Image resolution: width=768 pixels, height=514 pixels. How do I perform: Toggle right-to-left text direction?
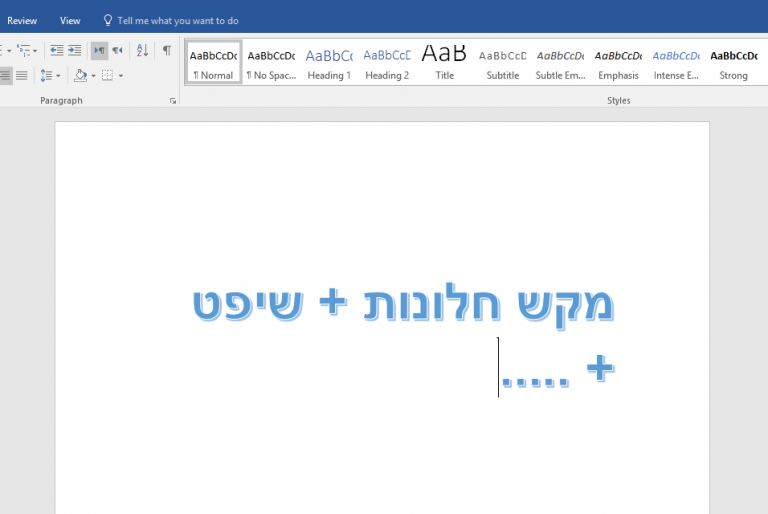(x=118, y=50)
